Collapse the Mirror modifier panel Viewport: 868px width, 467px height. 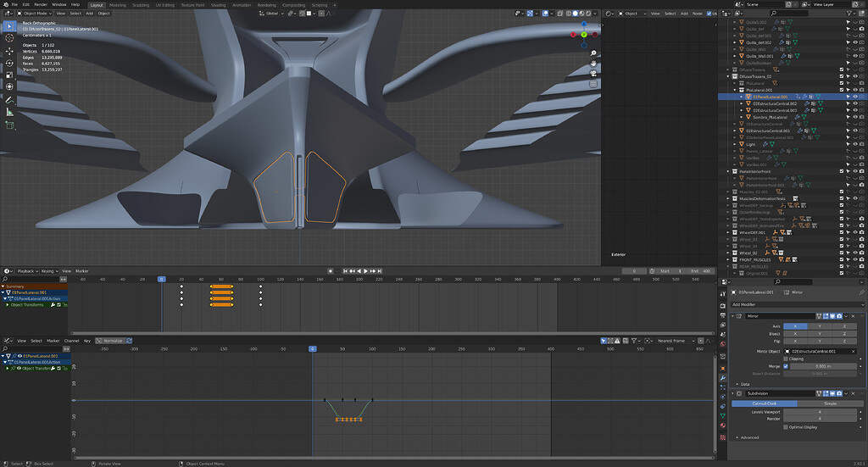pos(733,316)
